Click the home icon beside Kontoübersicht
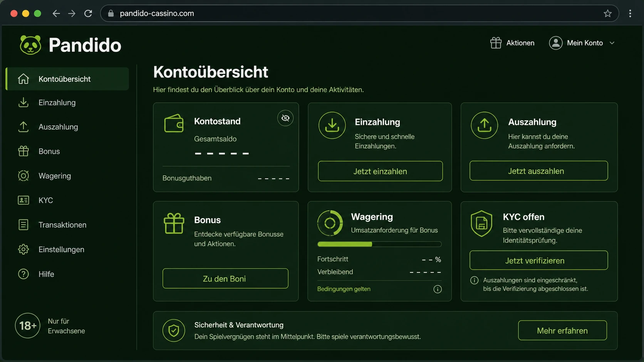 (x=23, y=79)
